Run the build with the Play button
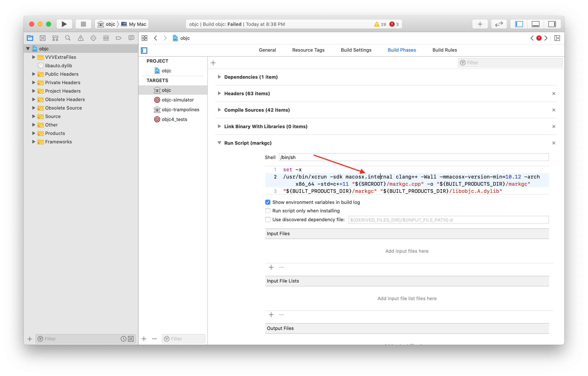 (64, 24)
